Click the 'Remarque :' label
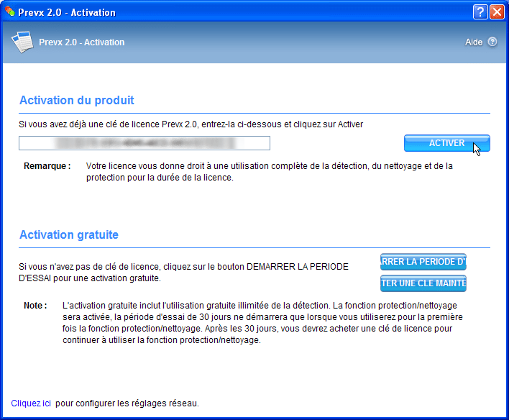 [x=47, y=166]
